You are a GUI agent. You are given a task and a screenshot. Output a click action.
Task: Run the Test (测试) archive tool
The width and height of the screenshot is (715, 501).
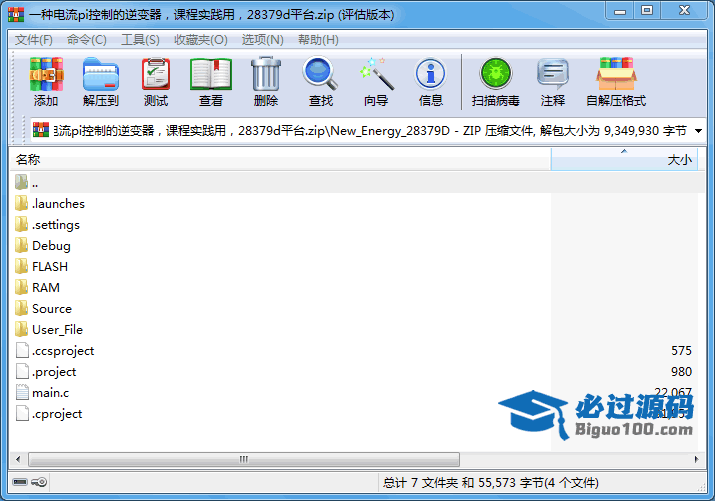(156, 75)
